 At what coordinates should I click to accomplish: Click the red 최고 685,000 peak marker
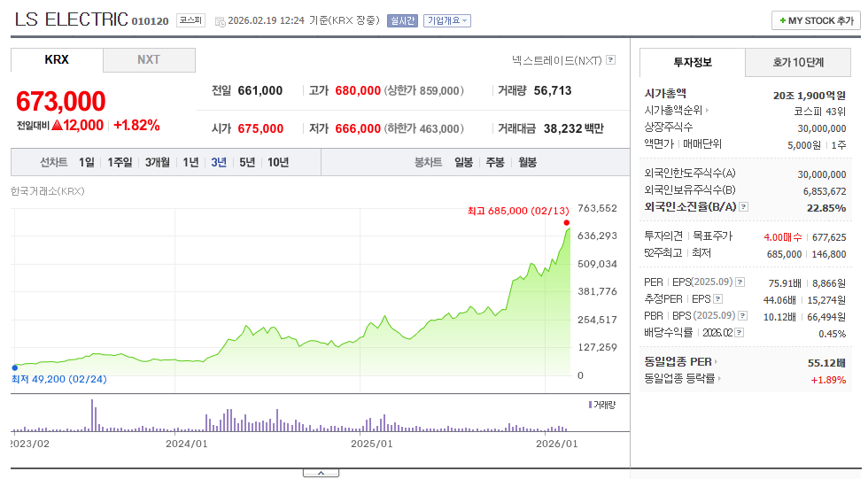click(x=566, y=223)
